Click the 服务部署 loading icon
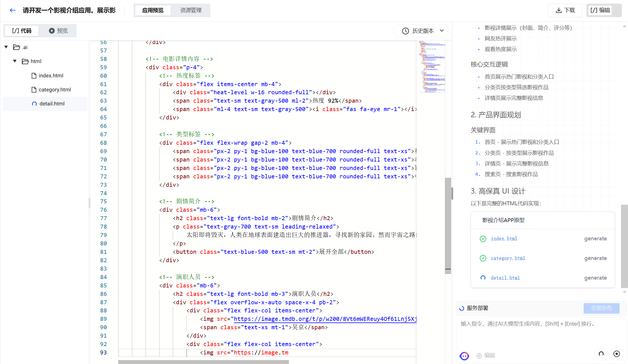 pos(462,308)
